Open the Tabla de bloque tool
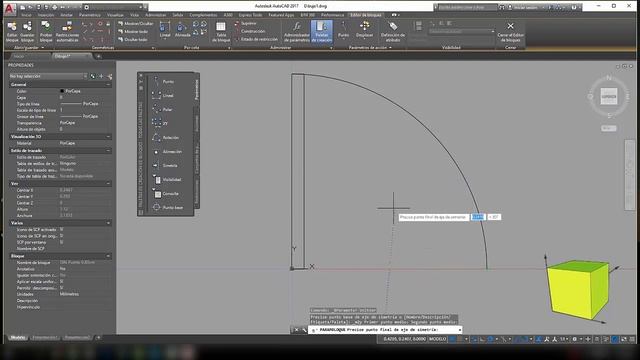Viewport: 640px width, 360px height. (221, 31)
